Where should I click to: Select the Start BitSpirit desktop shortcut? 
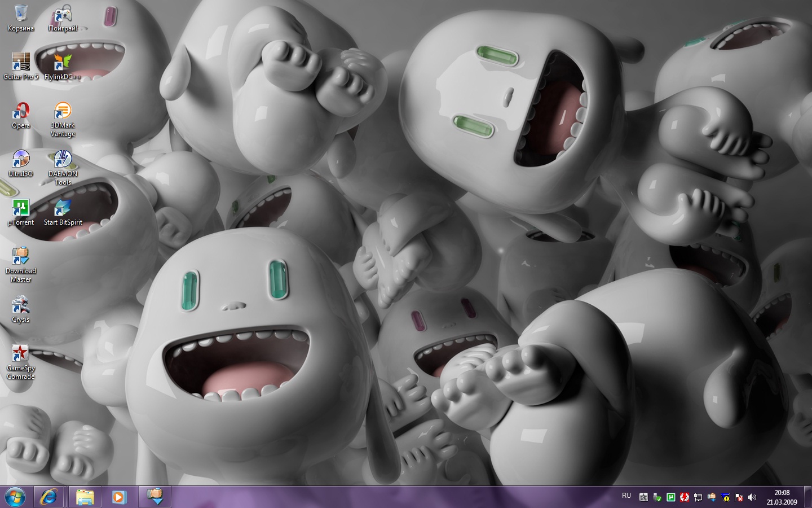tap(63, 208)
